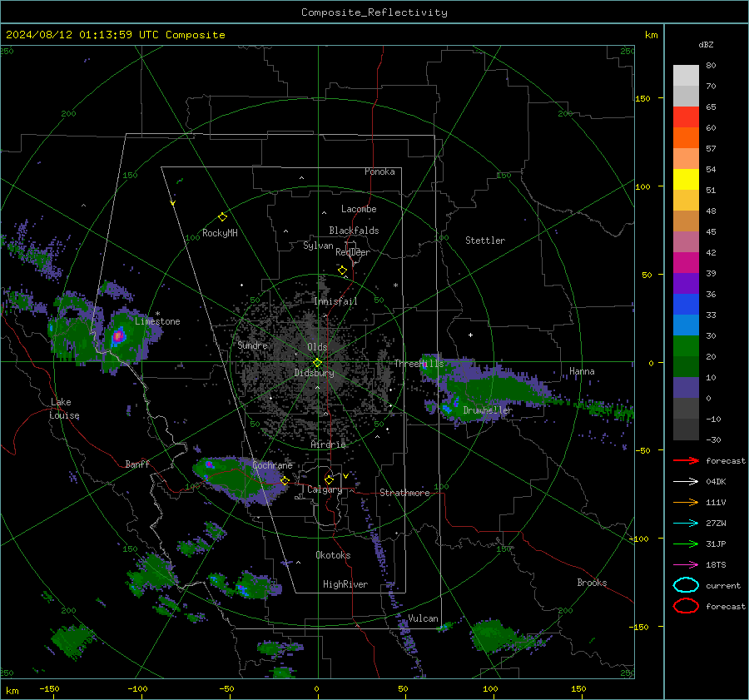Click the Innisfail town label
Screen dimensions: 749x700
(x=335, y=301)
